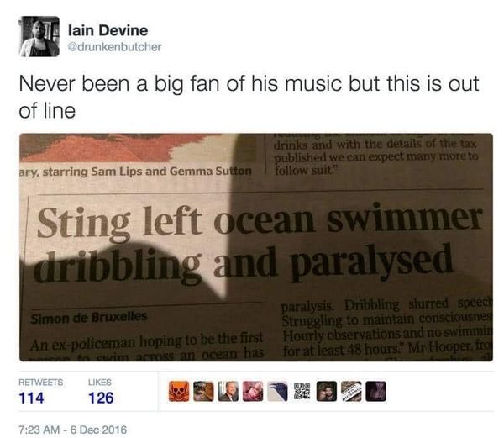Screen dimensions: 504x438
Task: Click the pink-toned avatar in liker row
Action: 253,392
